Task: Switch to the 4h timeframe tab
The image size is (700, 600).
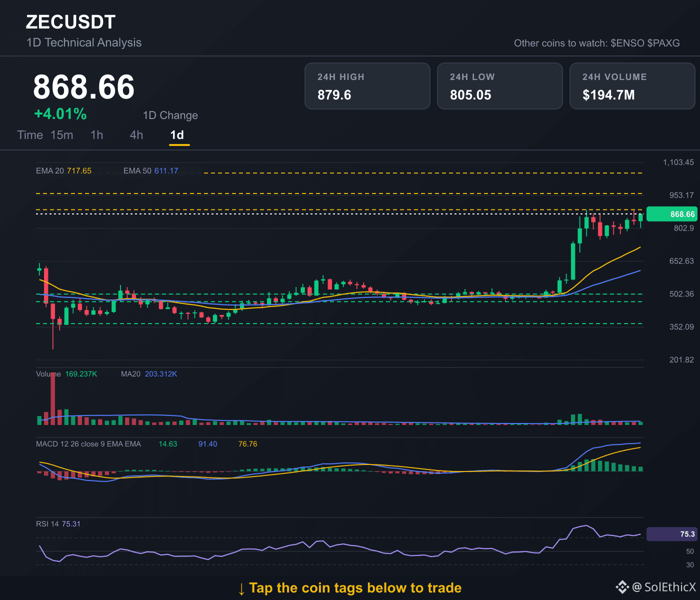Action: click(x=136, y=135)
